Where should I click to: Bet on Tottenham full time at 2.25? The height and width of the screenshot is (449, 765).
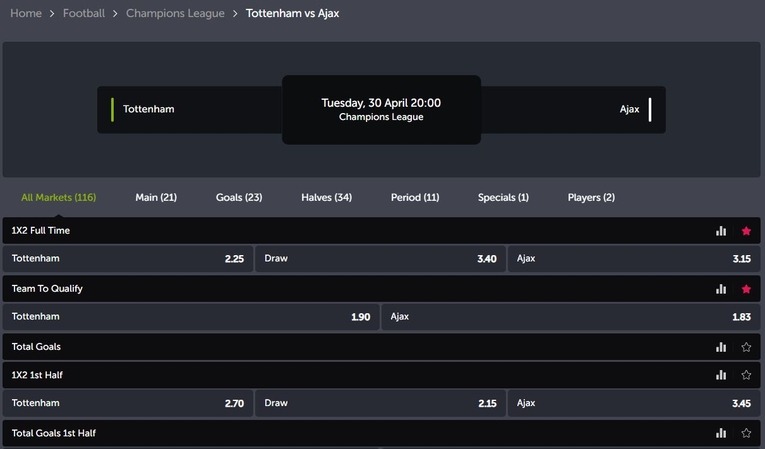click(x=127, y=259)
